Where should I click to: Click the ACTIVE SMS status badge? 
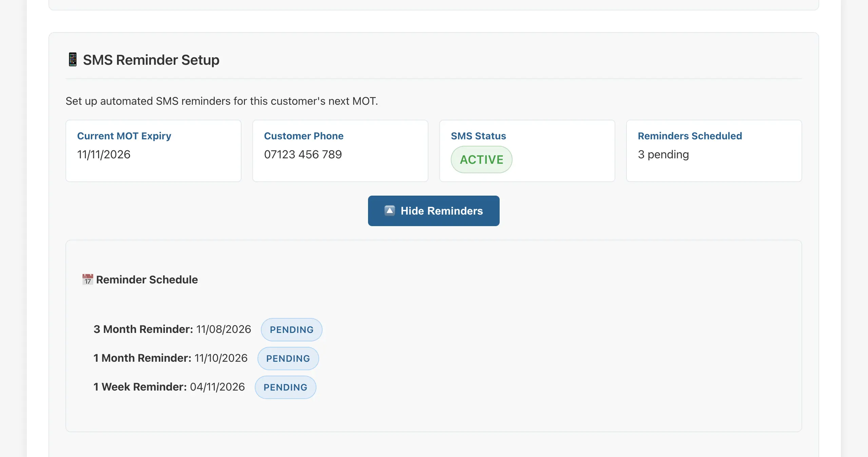coord(481,160)
